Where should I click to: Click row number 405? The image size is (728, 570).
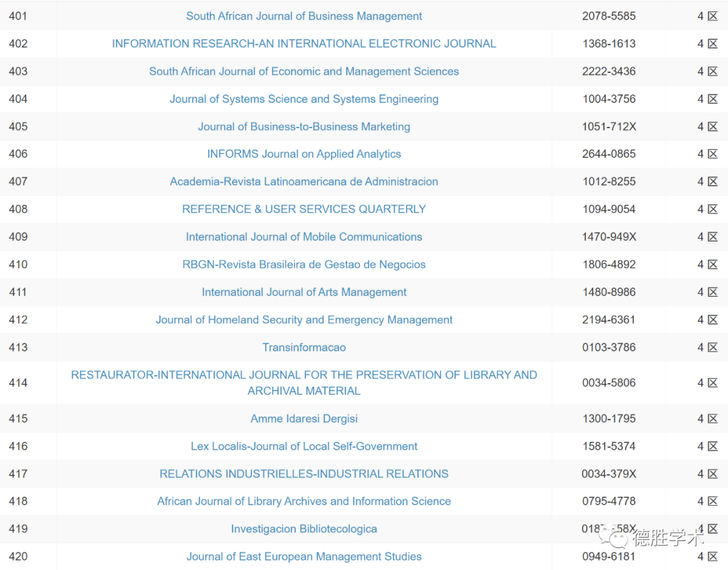[18, 126]
